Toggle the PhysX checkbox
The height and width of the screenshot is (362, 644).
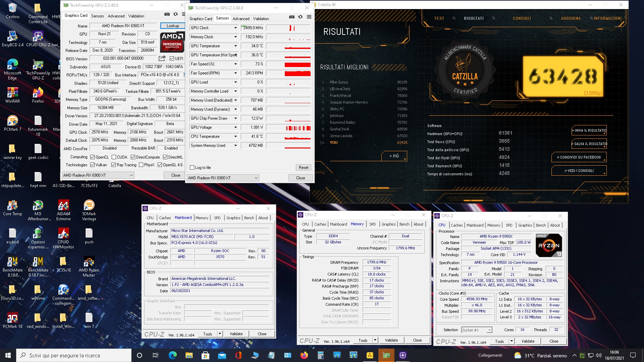(141, 165)
